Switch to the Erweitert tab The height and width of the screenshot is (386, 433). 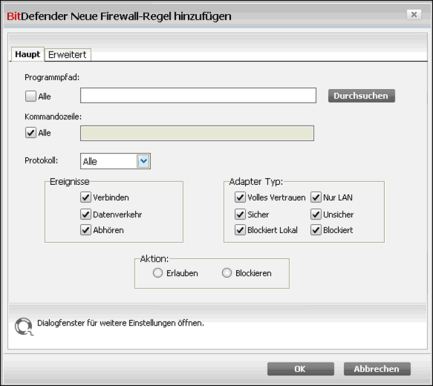point(68,54)
